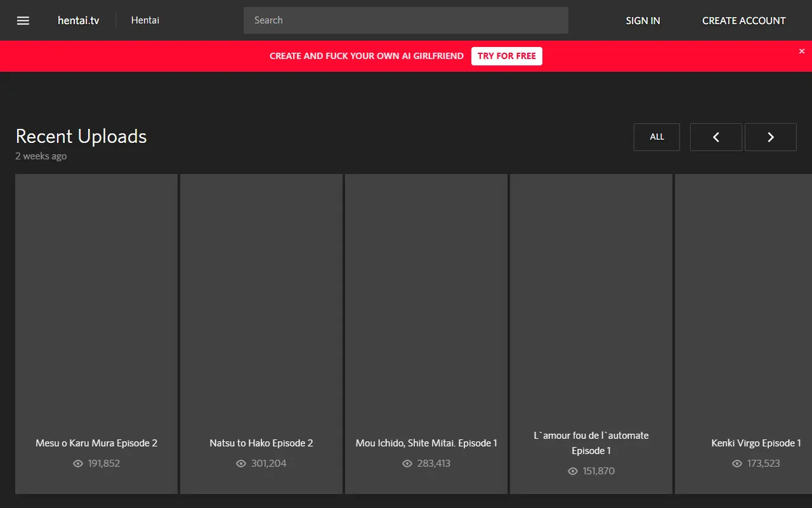Click the previous arrow in Recent Uploads
Image resolution: width=812 pixels, height=508 pixels.
tap(716, 137)
